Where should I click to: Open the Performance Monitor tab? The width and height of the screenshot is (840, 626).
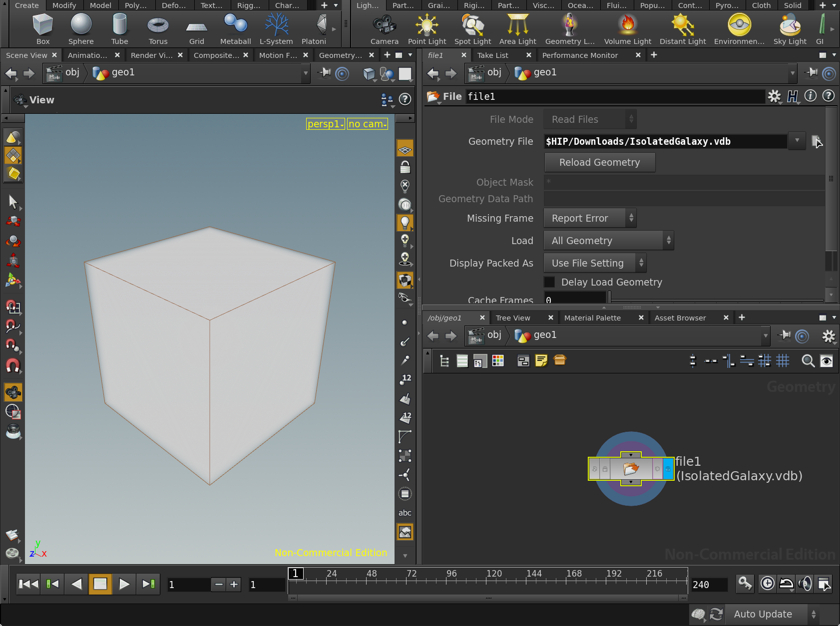(x=580, y=55)
